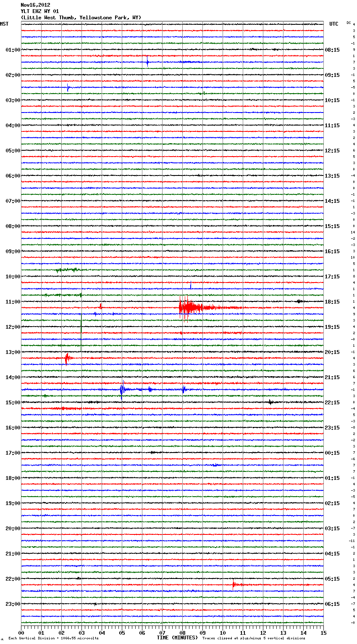
Task: Select the 19:00 MST time label
Action: coord(13,503)
